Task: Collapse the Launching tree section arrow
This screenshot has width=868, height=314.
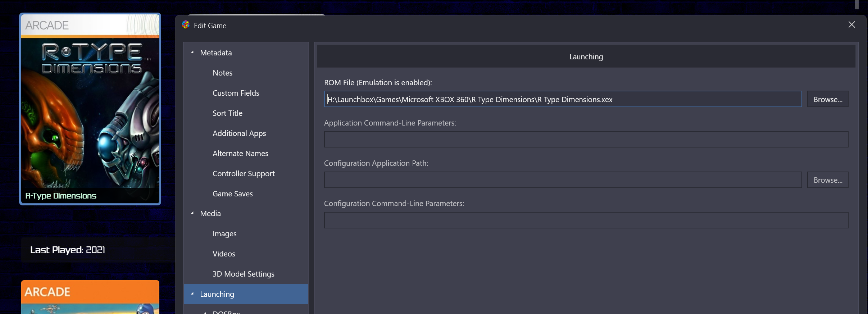Action: pyautogui.click(x=192, y=294)
